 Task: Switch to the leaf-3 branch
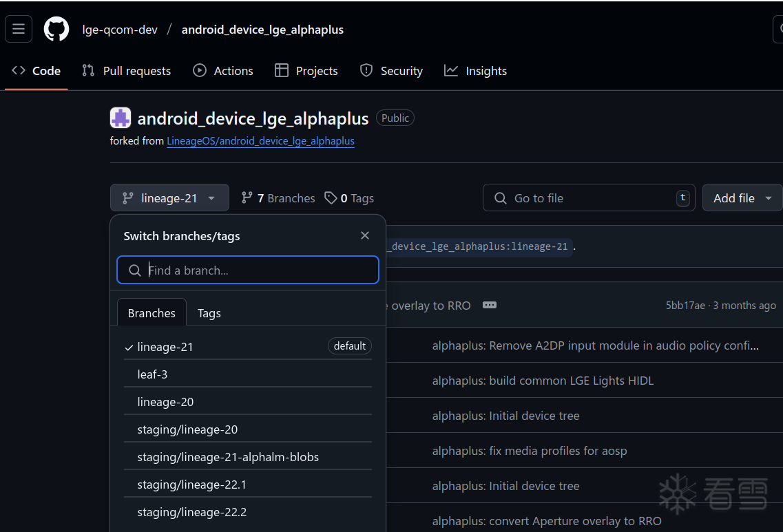[x=153, y=374]
